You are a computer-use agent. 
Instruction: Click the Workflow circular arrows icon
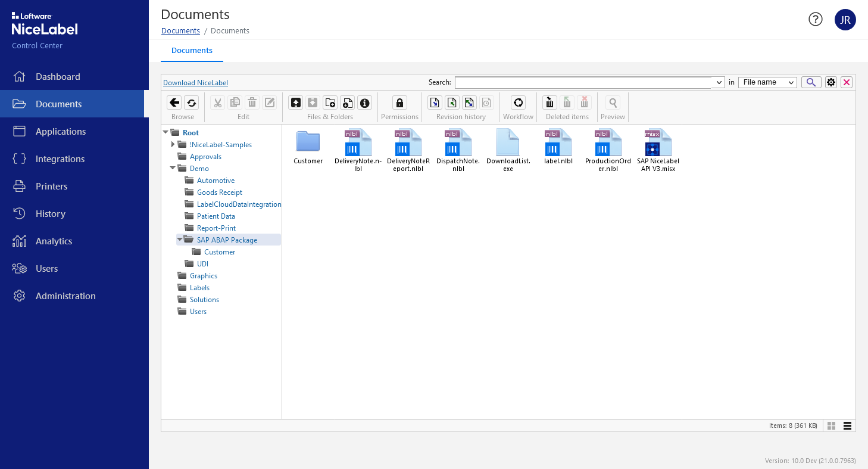click(518, 103)
